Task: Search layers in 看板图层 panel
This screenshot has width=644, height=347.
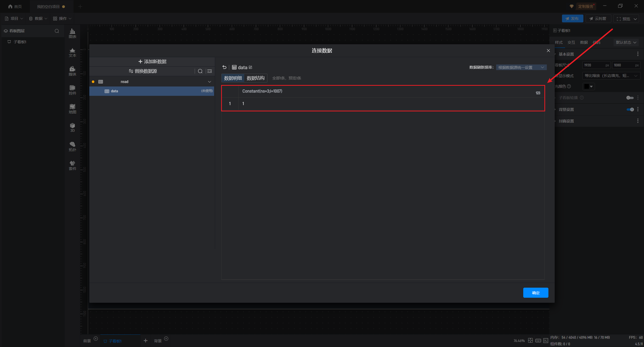Action: tap(57, 31)
